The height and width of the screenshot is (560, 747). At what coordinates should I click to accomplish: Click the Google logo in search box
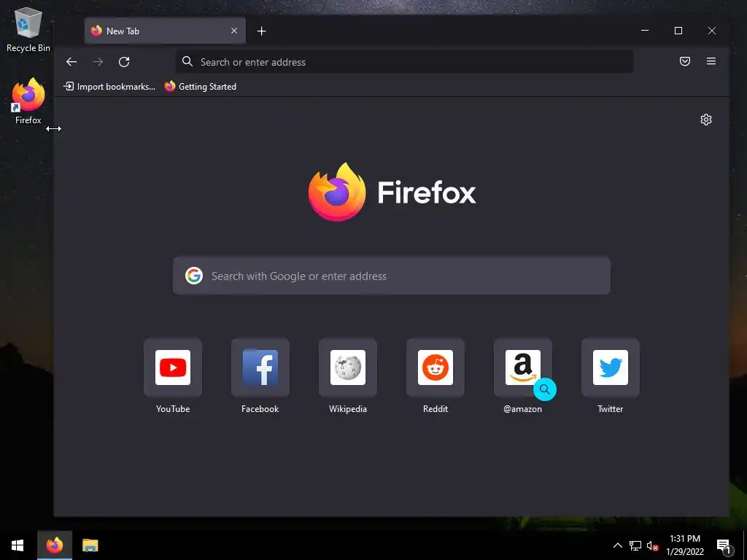coord(194,276)
